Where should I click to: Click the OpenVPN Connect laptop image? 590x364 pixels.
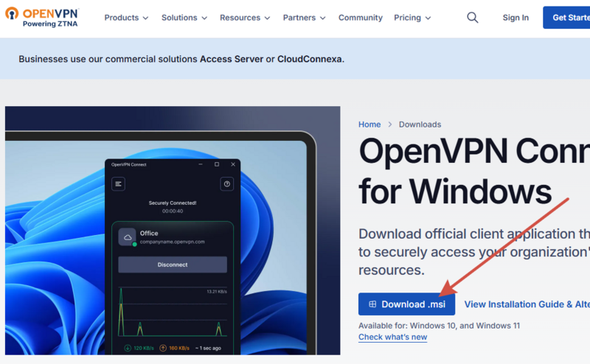tap(173, 231)
